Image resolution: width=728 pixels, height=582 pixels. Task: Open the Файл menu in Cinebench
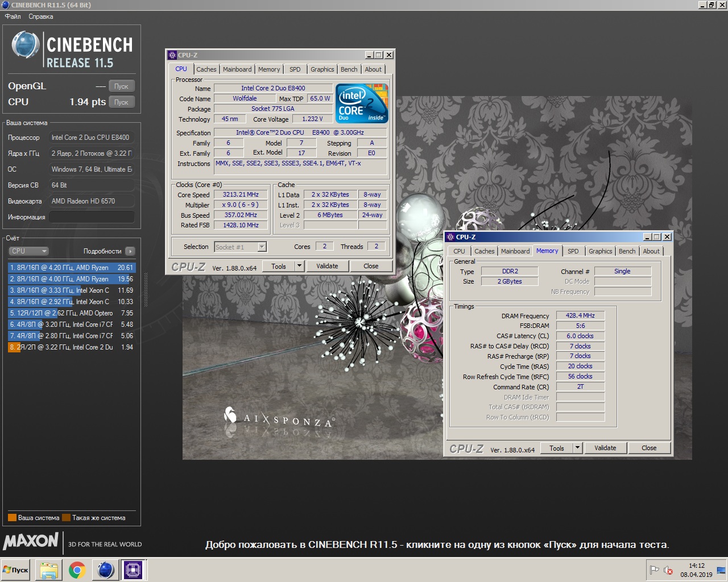13,16
